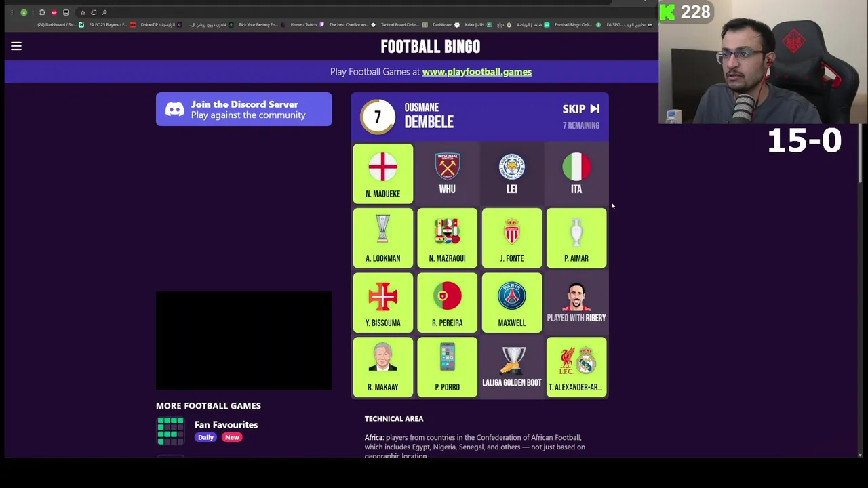Select the LEI Leicester crest tile
Image resolution: width=868 pixels, height=488 pixels.
coord(511,174)
